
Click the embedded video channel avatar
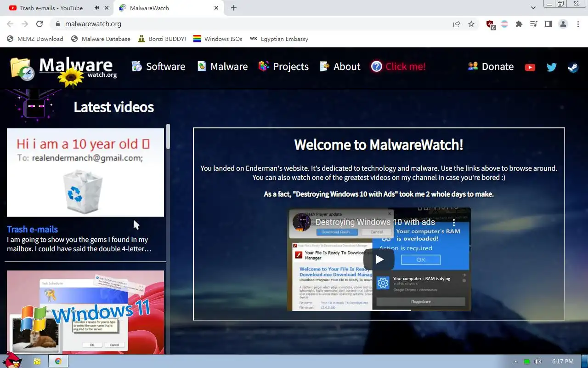(x=302, y=222)
